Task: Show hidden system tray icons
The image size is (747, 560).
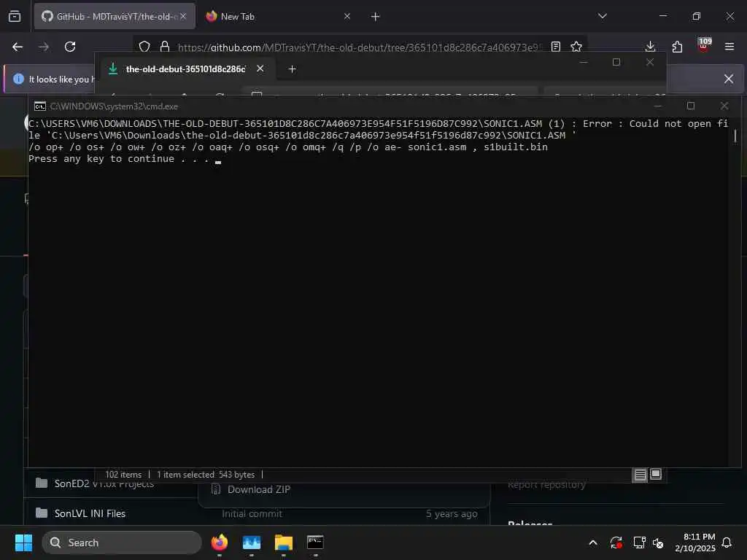Action: 593,542
